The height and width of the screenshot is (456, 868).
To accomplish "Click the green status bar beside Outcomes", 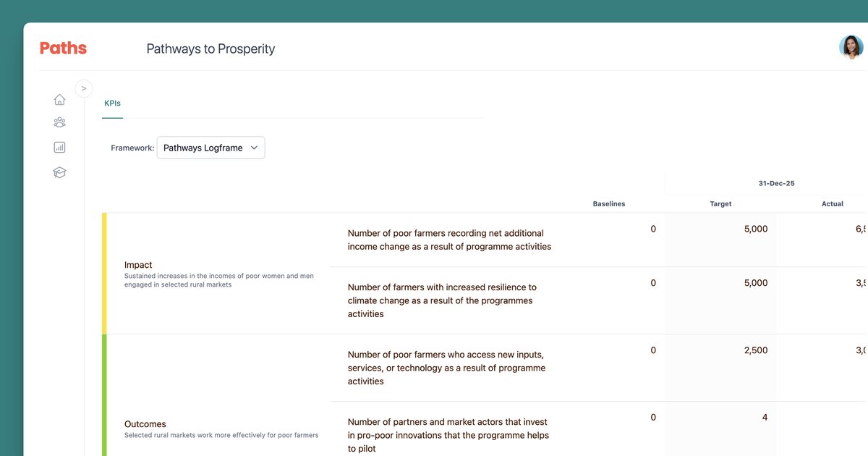I will pos(104,394).
